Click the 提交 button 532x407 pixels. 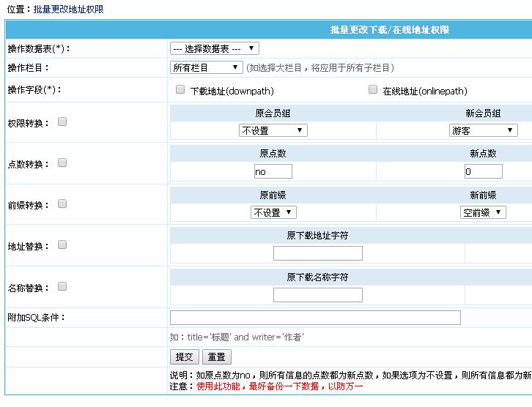tap(184, 356)
